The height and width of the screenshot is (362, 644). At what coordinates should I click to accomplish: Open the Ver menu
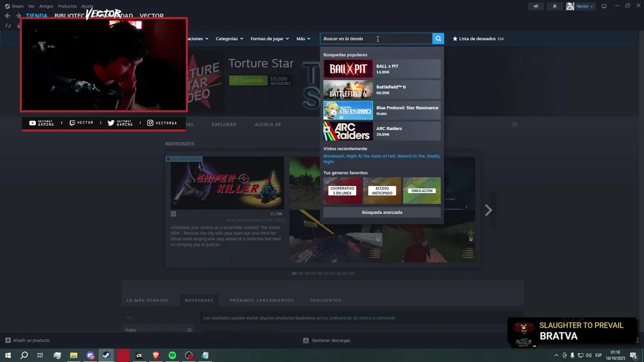[x=31, y=6]
